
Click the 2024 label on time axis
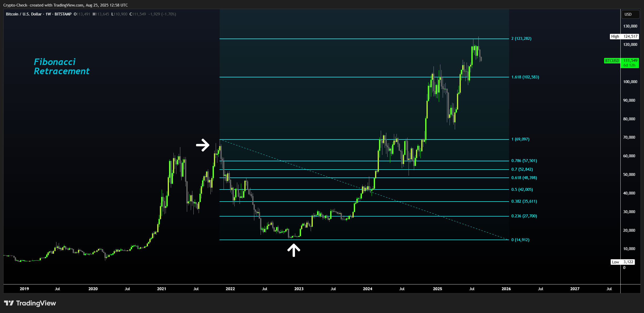pyautogui.click(x=368, y=289)
